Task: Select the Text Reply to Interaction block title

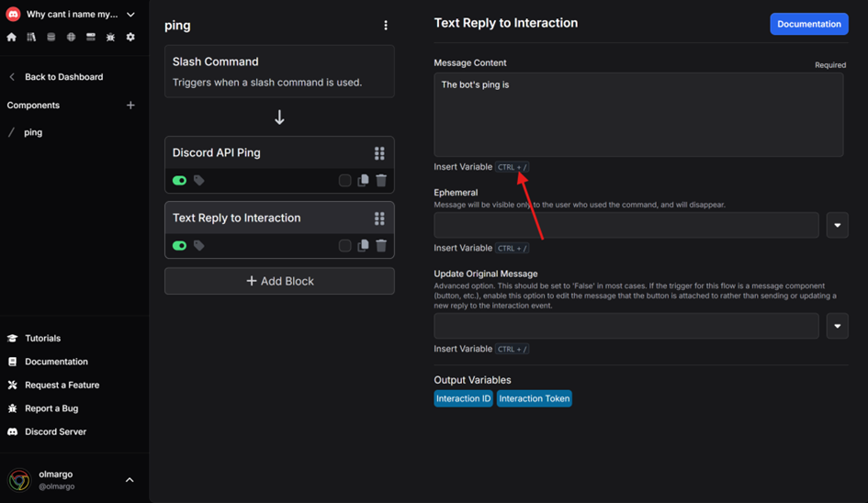Action: pyautogui.click(x=236, y=218)
